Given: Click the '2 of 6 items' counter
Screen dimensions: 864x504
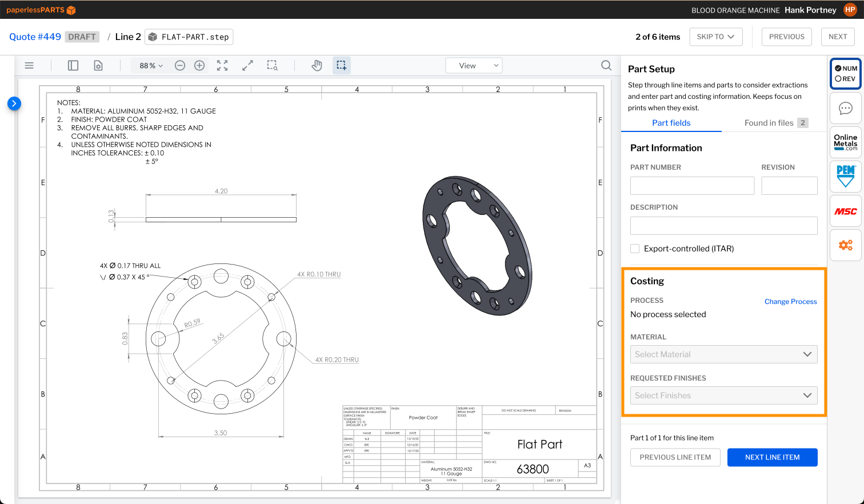Looking at the screenshot, I should [658, 37].
